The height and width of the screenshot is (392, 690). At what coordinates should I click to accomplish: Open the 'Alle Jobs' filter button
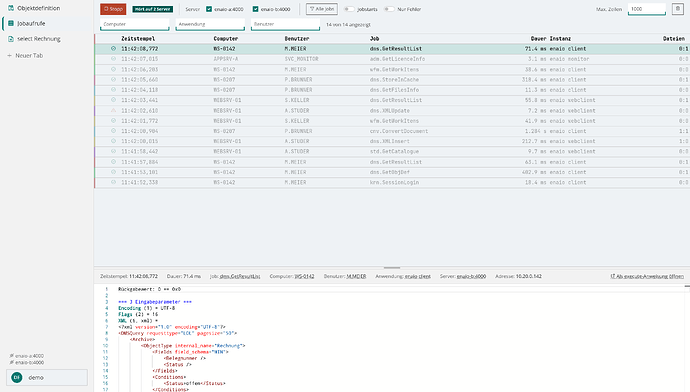(322, 9)
